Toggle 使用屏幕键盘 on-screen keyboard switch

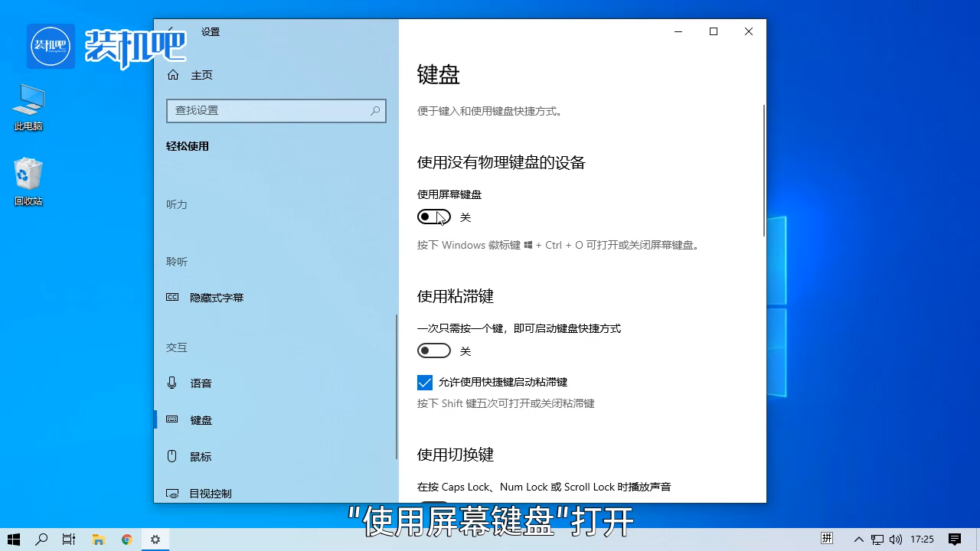(x=433, y=217)
